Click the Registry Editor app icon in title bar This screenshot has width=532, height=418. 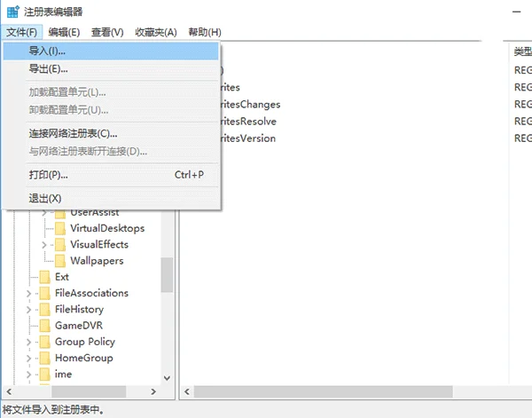pyautogui.click(x=10, y=12)
